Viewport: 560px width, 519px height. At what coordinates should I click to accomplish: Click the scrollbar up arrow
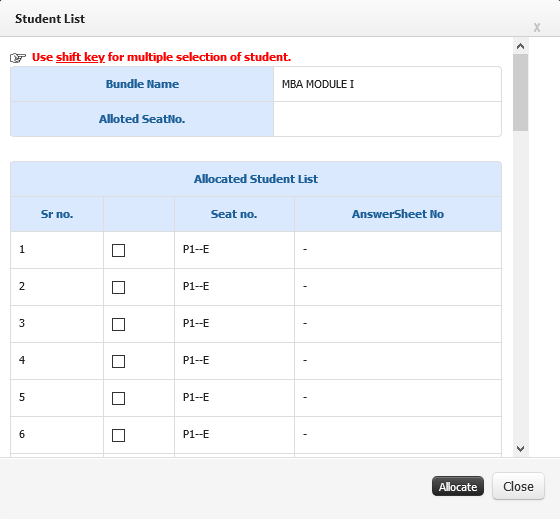pos(520,46)
